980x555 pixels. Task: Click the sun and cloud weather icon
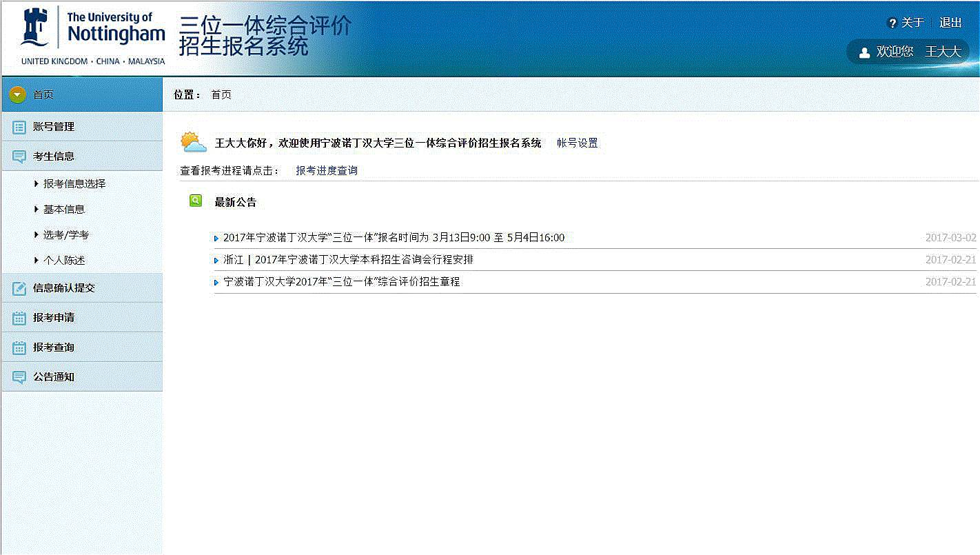[x=194, y=143]
